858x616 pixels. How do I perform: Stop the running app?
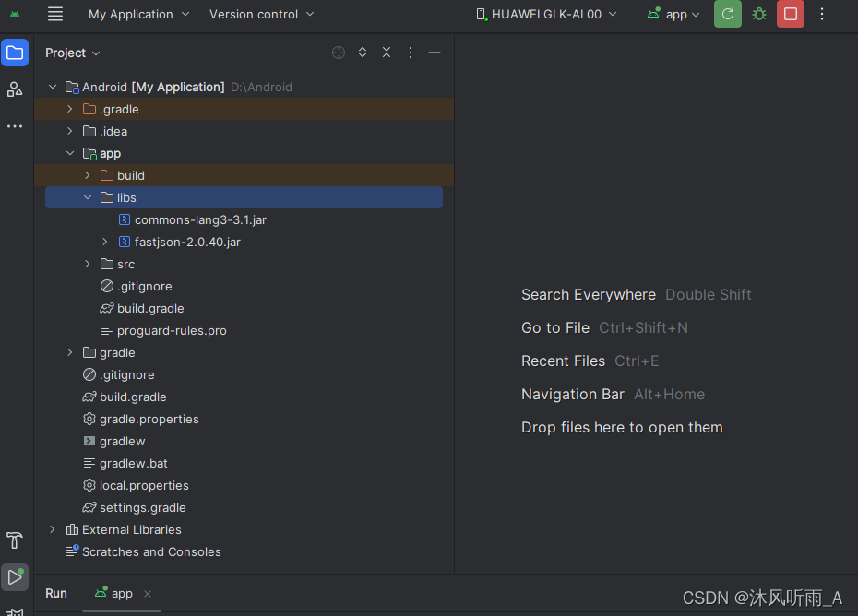tap(791, 14)
